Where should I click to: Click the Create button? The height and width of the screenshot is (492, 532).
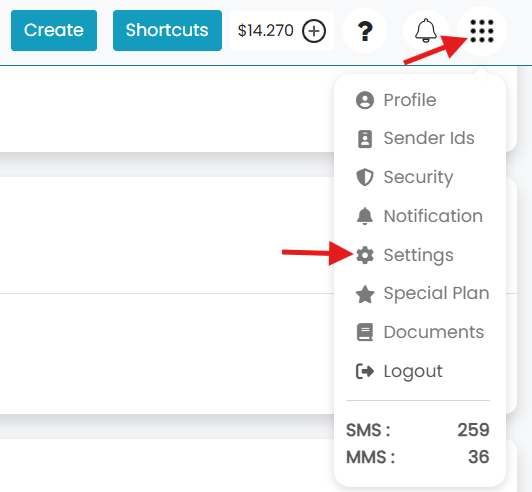click(x=54, y=30)
